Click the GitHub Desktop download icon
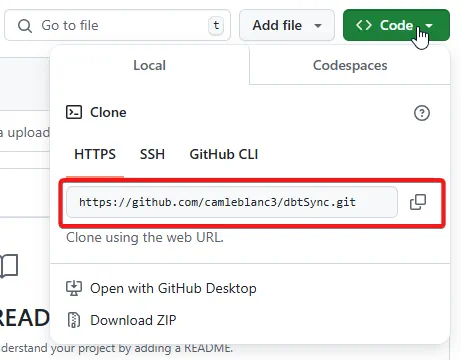The height and width of the screenshot is (360, 461). point(74,288)
